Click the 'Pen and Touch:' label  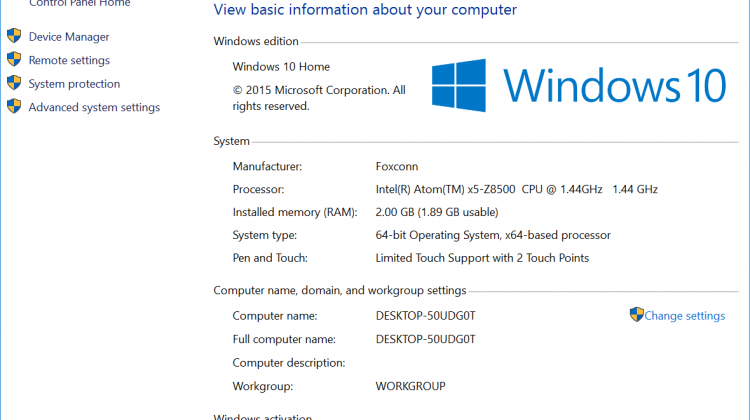(x=270, y=258)
